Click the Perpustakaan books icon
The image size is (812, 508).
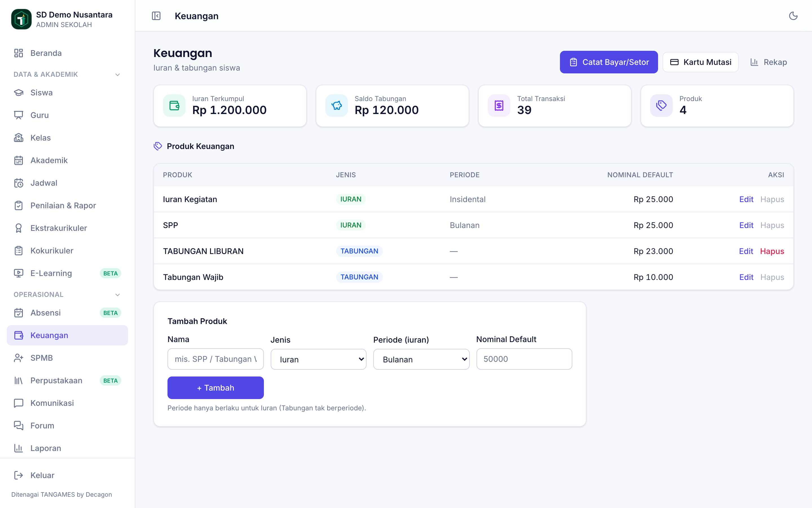18,380
